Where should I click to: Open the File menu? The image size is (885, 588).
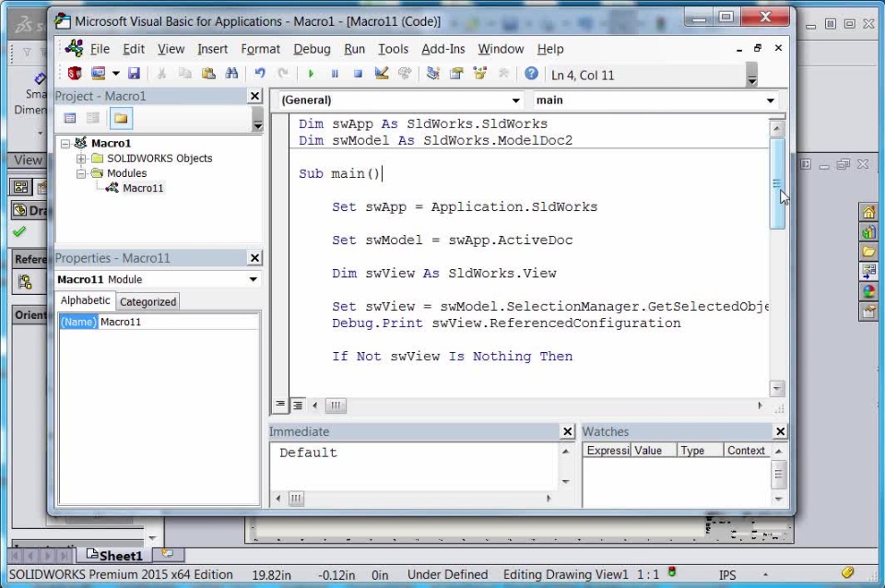[100, 49]
